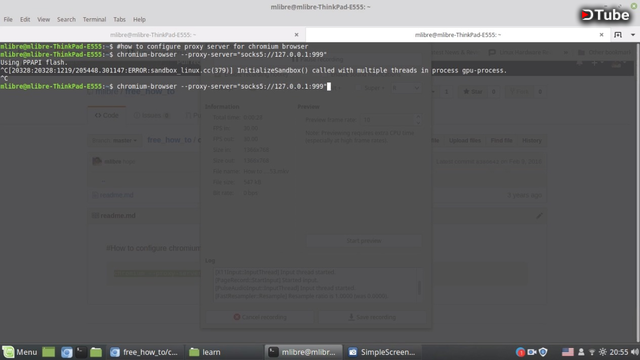Click the shield tray icon
The width and height of the screenshot is (640, 360).
click(543, 352)
